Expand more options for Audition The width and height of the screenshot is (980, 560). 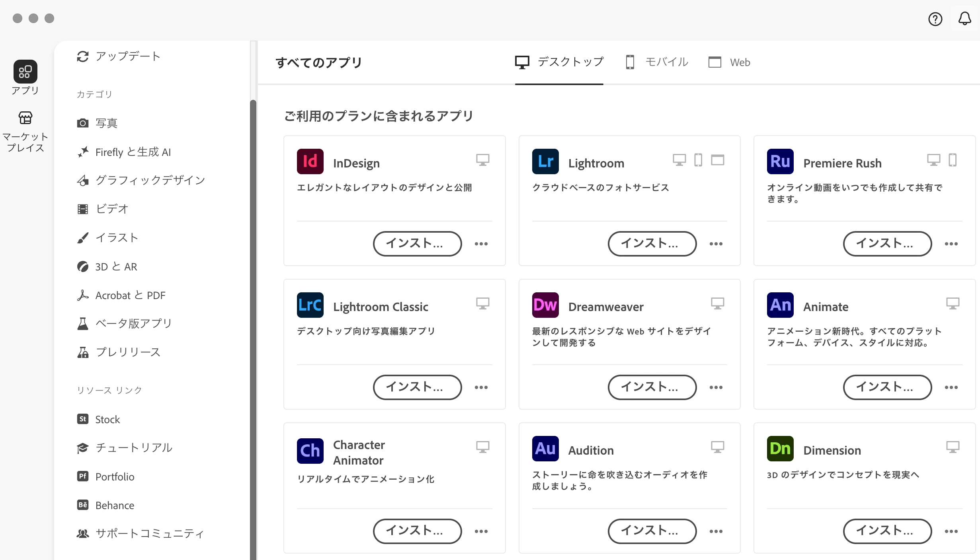[x=716, y=531]
